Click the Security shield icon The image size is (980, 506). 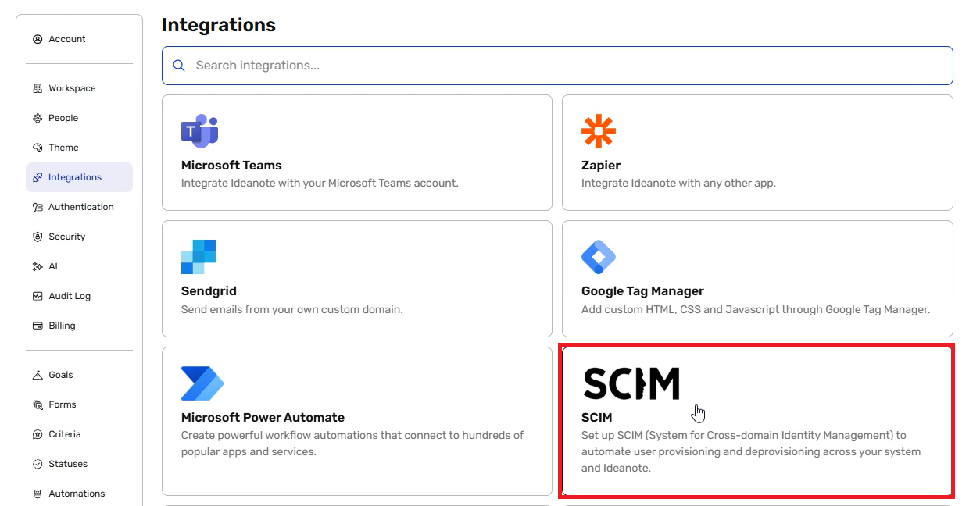tap(38, 237)
